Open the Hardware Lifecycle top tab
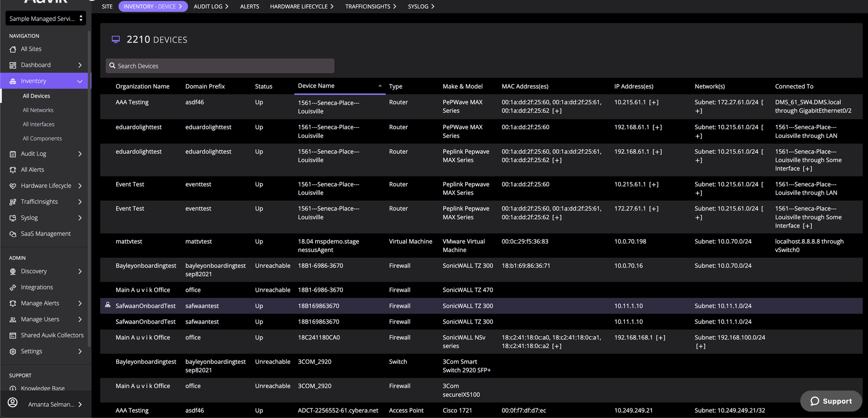868x418 pixels. click(301, 6)
